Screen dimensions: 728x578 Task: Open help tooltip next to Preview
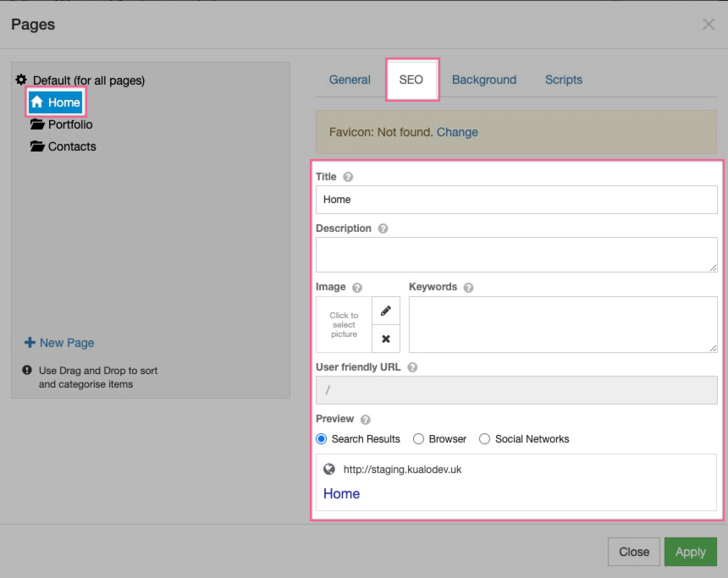pos(366,420)
